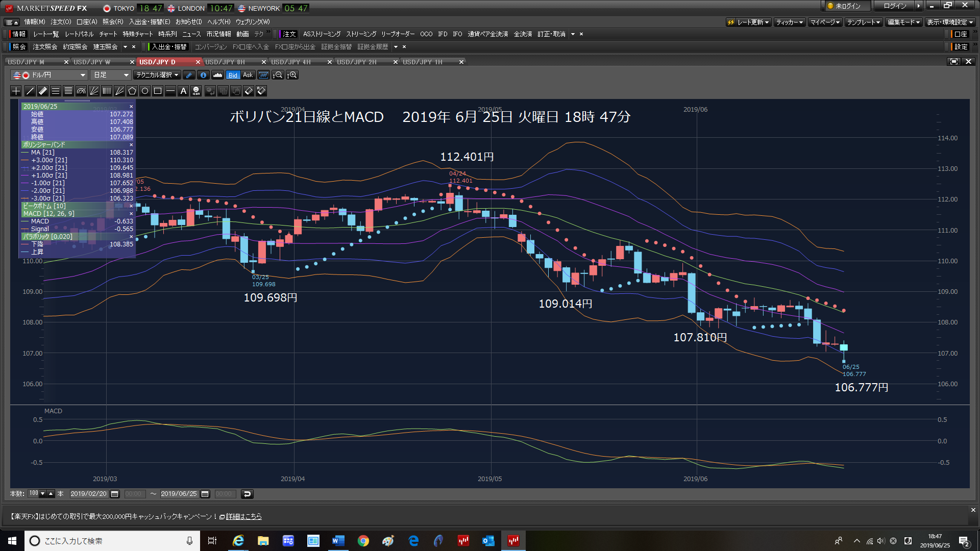Open the 情報(M) menu
The width and height of the screenshot is (980, 551).
point(35,22)
